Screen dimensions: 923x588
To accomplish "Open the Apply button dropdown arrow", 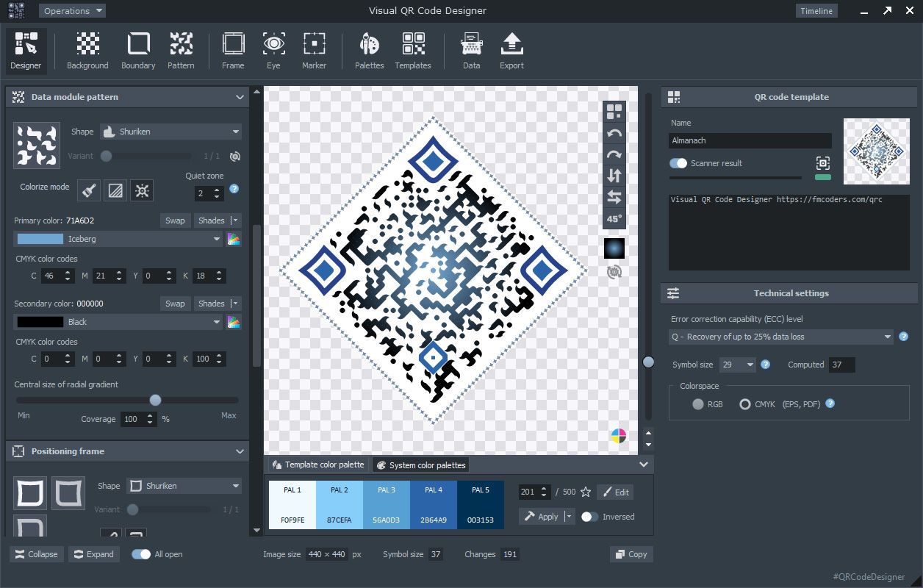I will tap(568, 517).
